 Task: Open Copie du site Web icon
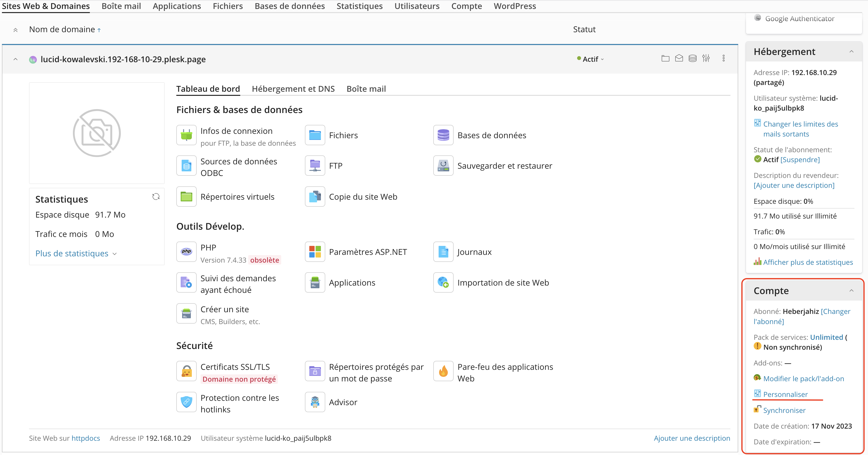point(315,197)
